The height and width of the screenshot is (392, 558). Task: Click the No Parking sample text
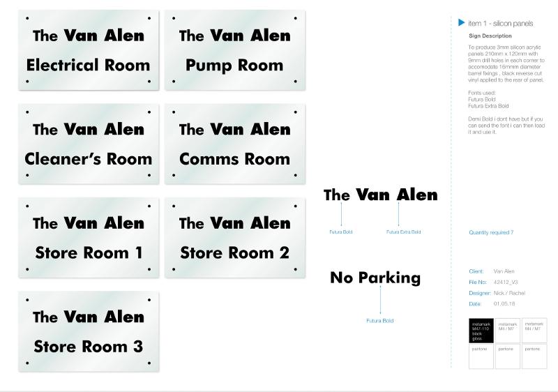[375, 278]
